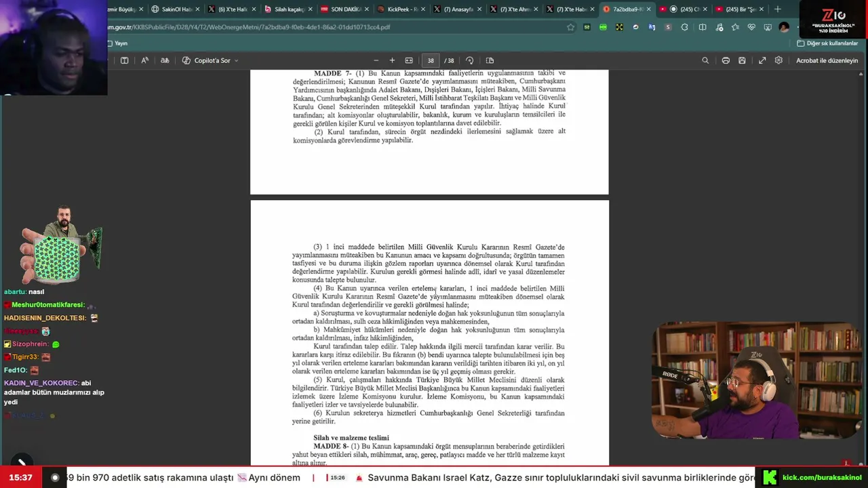The width and height of the screenshot is (868, 488).
Task: Click the Yayın bookmark item
Action: coord(117,43)
